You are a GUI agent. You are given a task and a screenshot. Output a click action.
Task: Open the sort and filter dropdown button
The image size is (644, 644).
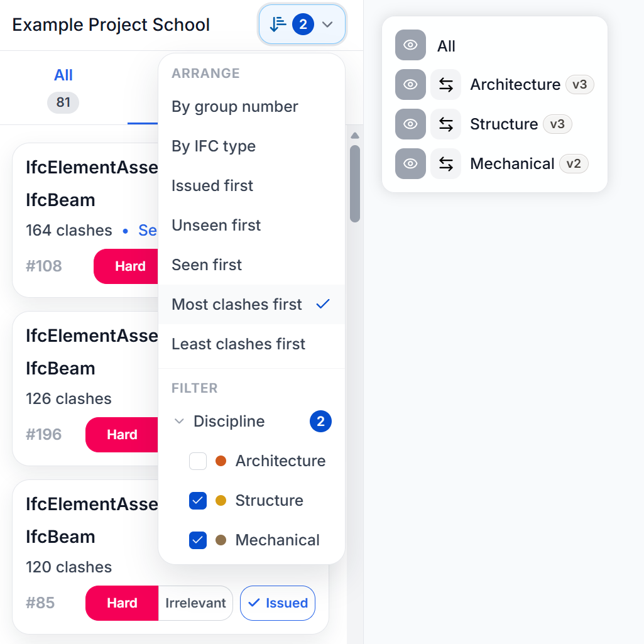302,25
